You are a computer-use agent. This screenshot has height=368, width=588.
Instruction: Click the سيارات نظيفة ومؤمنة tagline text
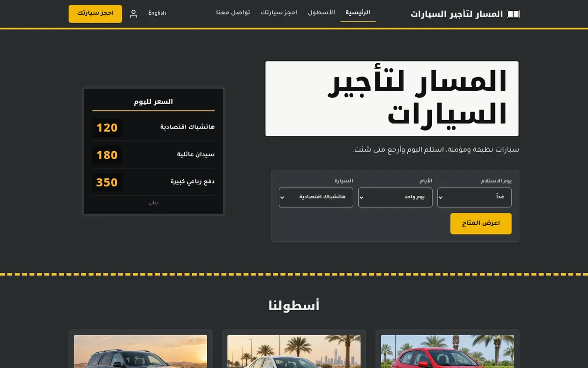(x=436, y=150)
